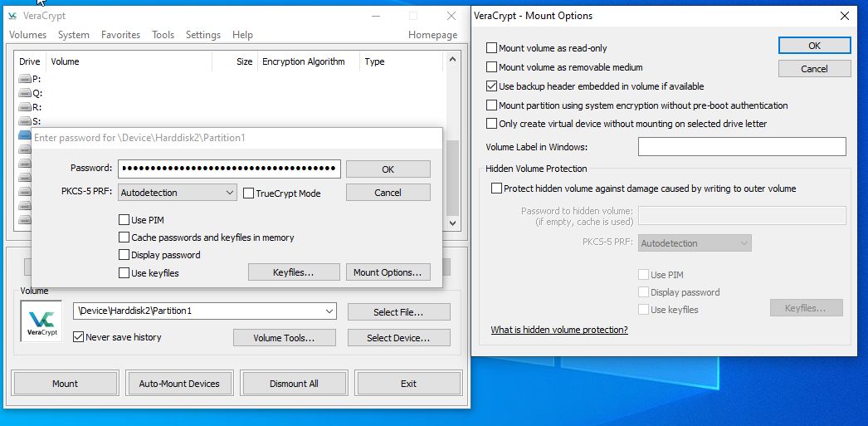This screenshot has width=868, height=426.
Task: Click Volume Label in Windows text field
Action: pos(742,147)
